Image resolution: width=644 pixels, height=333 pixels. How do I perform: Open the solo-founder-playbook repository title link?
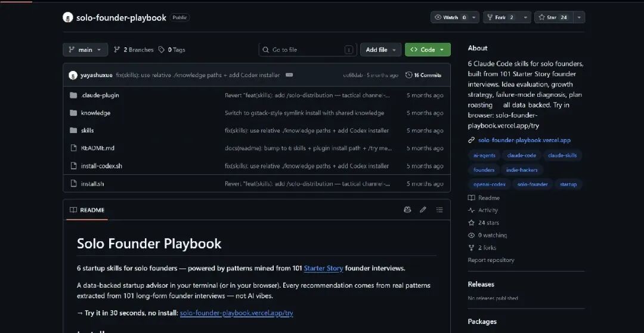click(121, 18)
